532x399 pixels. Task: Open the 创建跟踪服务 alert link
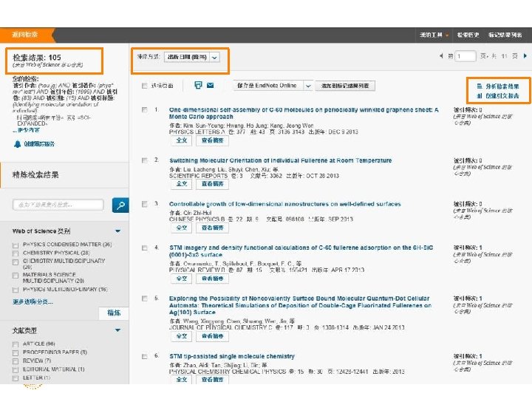point(39,144)
